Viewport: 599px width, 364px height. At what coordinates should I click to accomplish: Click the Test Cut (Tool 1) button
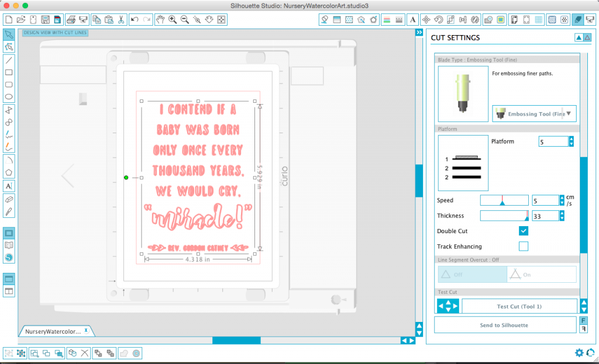519,306
